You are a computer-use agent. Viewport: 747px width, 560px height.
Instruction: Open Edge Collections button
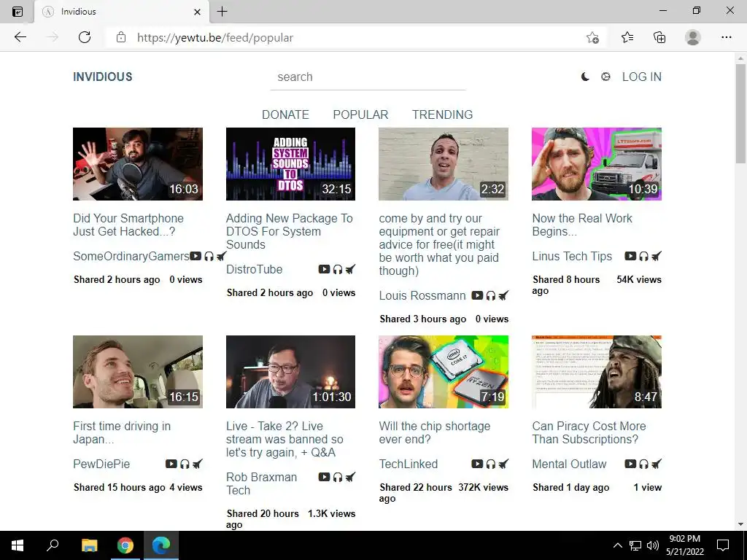[x=659, y=37]
